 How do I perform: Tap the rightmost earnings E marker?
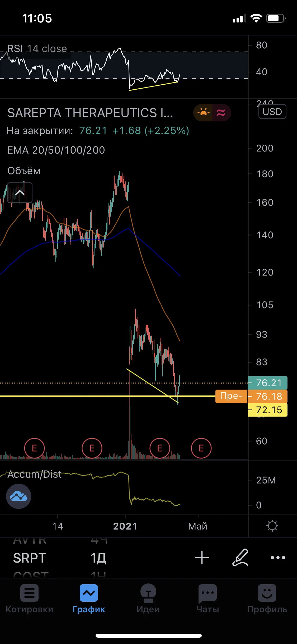201,448
